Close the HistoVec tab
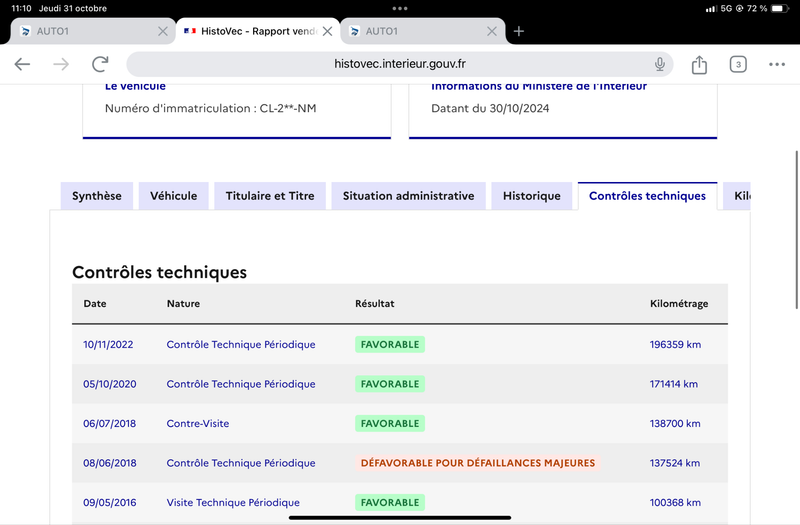 328,31
